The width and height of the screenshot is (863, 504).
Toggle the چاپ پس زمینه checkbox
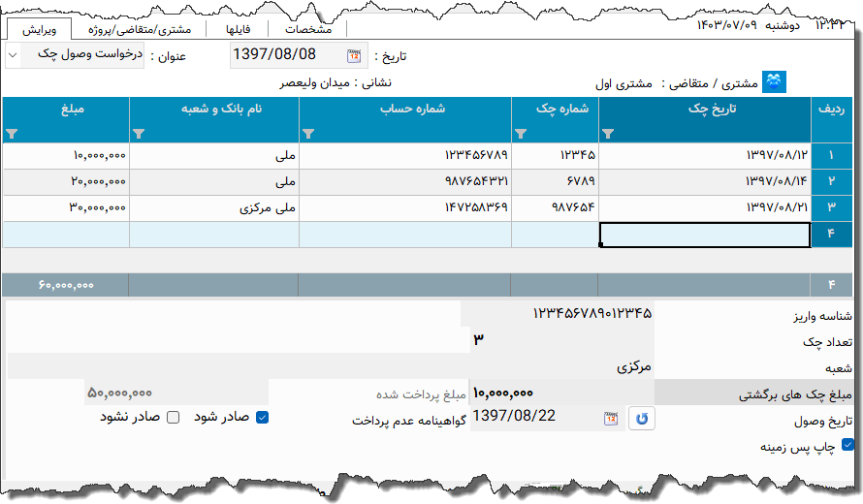pos(847,445)
